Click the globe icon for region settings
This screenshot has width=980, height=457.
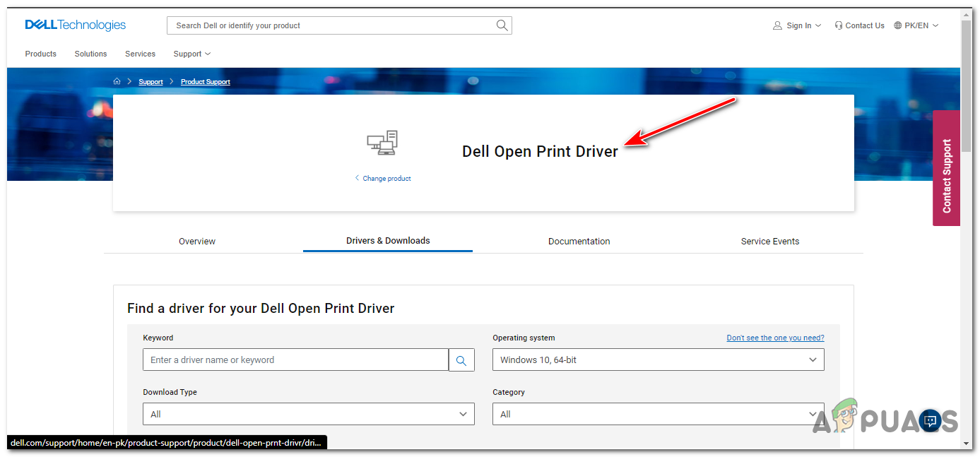pos(896,25)
